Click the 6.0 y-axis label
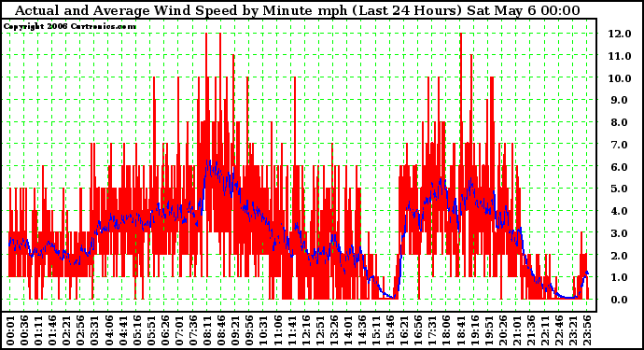Screen dimensions: 644x350 coord(620,167)
